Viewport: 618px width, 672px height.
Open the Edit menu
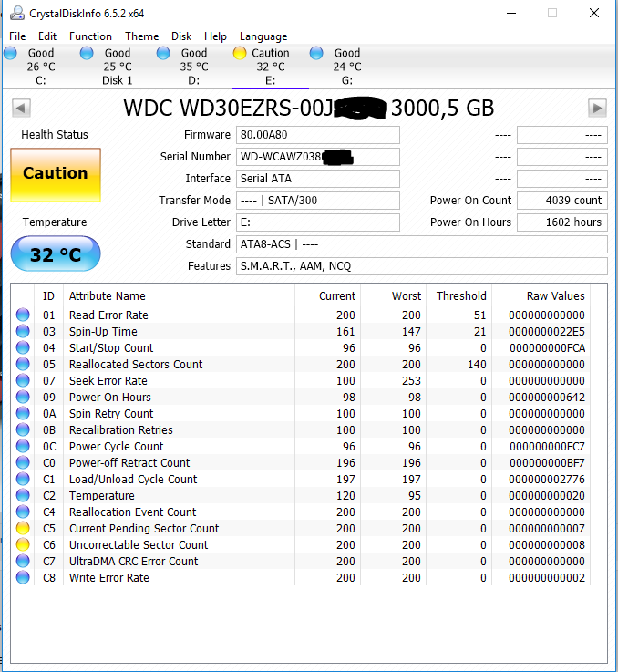(x=47, y=36)
